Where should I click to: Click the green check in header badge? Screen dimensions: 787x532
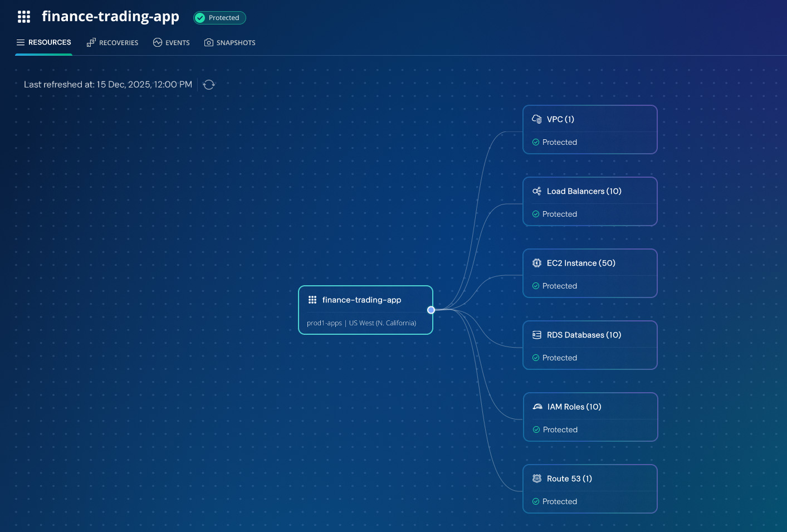(200, 18)
